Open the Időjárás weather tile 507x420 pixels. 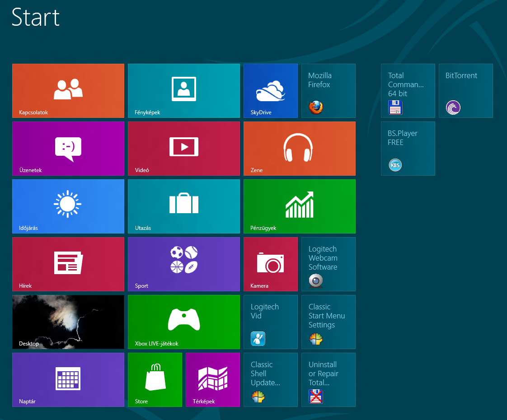68,206
